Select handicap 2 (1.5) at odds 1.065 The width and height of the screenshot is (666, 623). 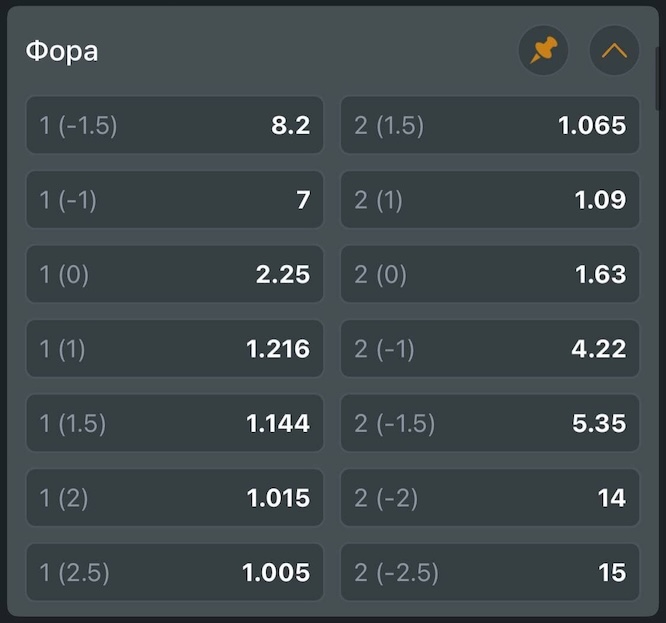[x=490, y=125]
